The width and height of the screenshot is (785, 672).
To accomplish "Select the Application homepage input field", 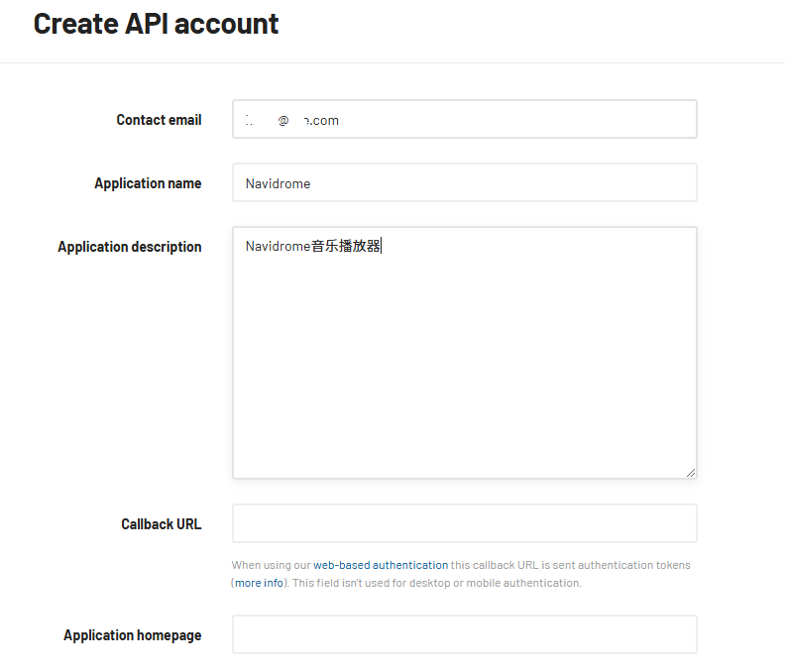I will coord(464,634).
